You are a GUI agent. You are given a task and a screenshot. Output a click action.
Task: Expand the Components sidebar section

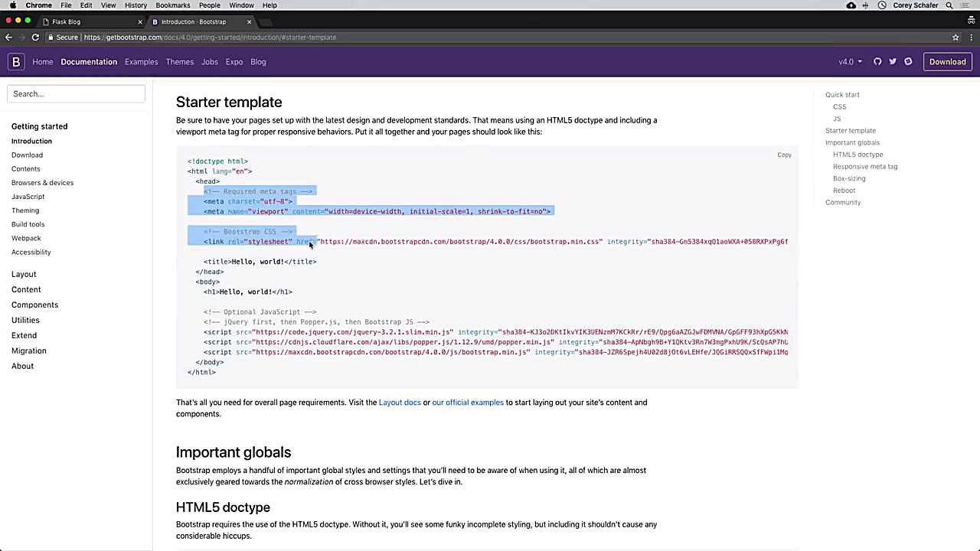34,305
